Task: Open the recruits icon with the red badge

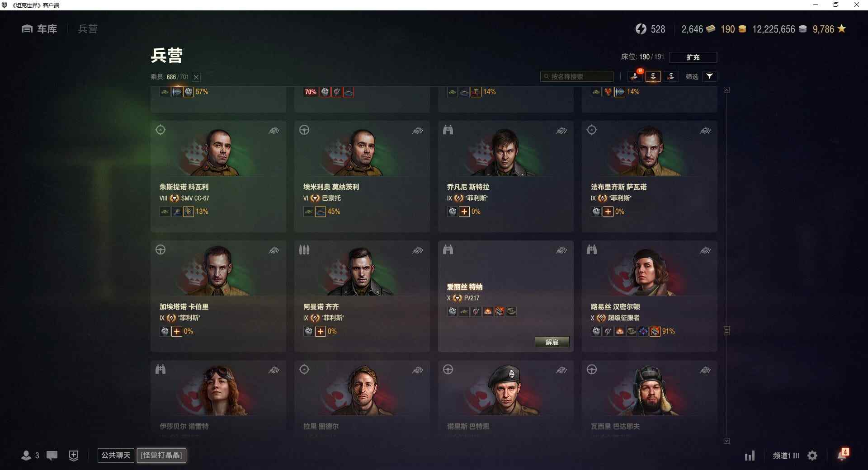Action: [635, 76]
